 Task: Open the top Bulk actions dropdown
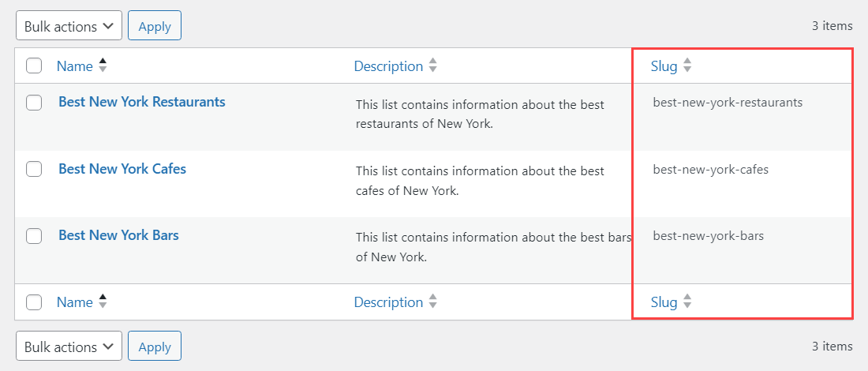(x=69, y=26)
